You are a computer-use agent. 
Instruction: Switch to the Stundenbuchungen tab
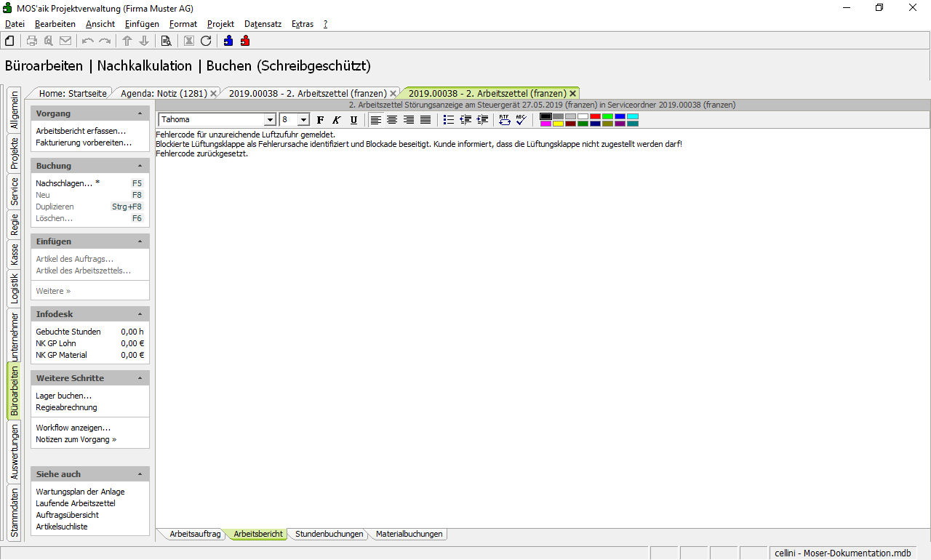(329, 534)
